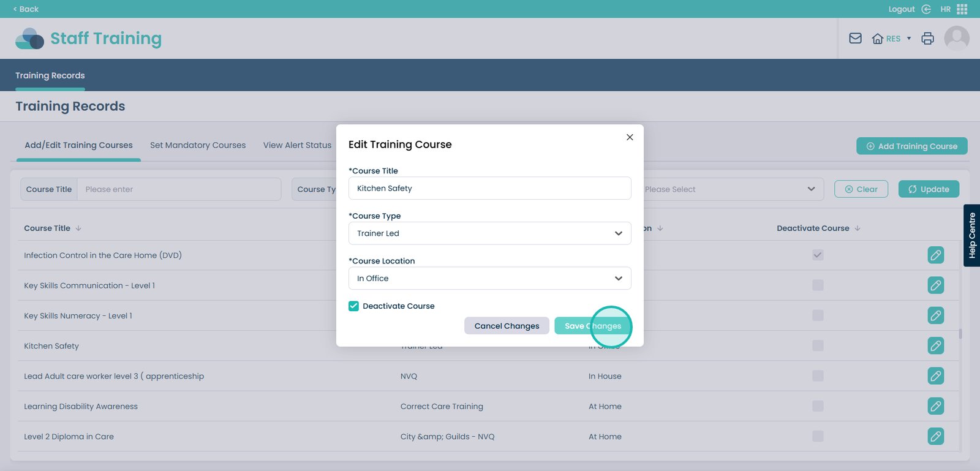Screen dimensions: 980x471
Task: Open the Course Location dropdown
Action: (489, 279)
